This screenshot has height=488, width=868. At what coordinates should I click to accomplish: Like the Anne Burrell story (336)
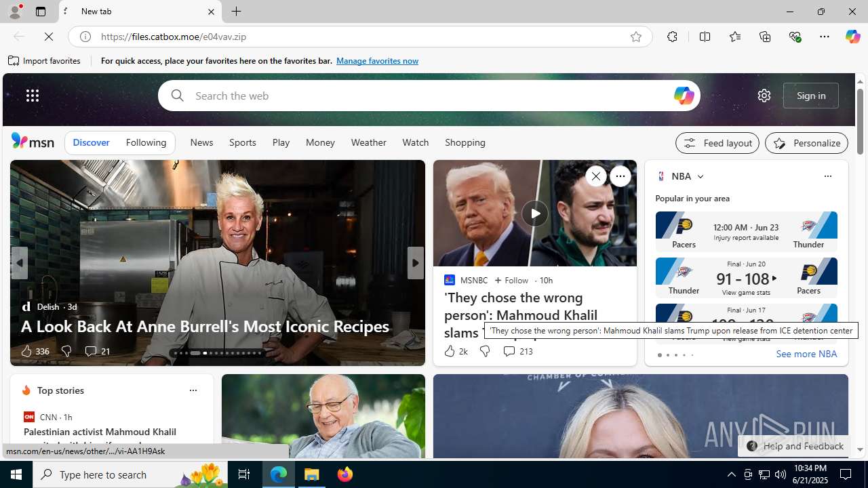coord(35,351)
